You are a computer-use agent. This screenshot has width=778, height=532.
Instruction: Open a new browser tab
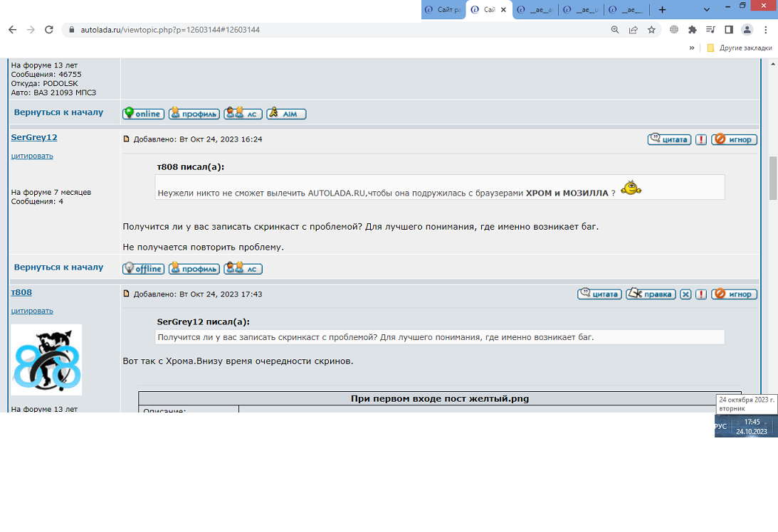[x=662, y=10]
